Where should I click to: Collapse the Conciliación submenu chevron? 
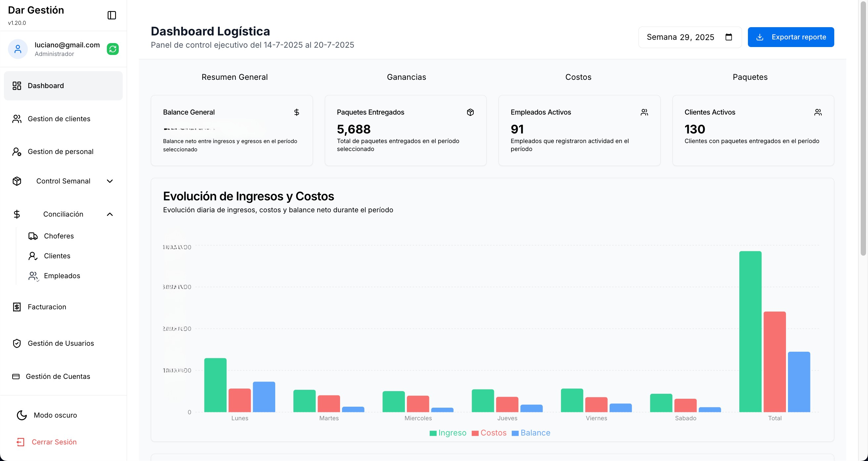coord(109,214)
